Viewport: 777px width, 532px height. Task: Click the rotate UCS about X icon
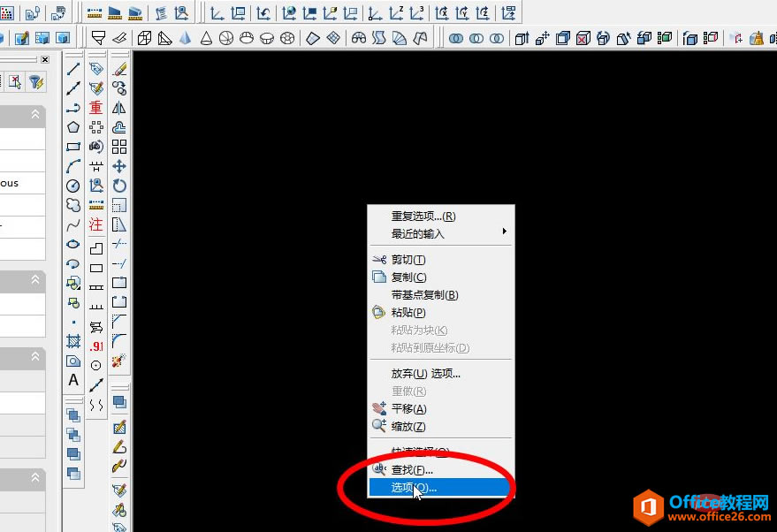click(x=441, y=13)
